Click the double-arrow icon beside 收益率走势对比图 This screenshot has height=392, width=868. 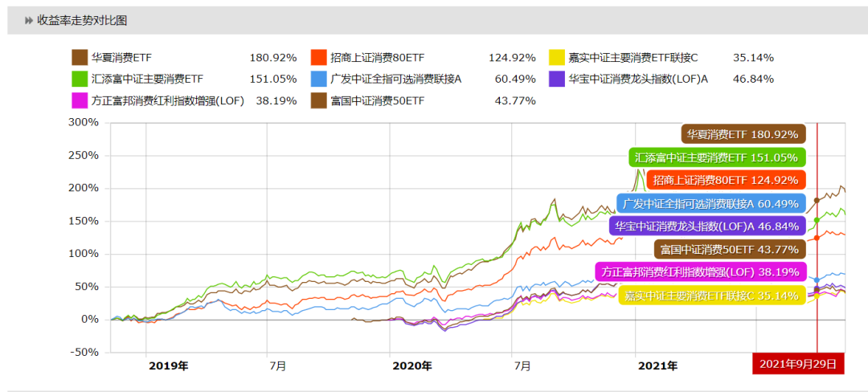tap(29, 21)
